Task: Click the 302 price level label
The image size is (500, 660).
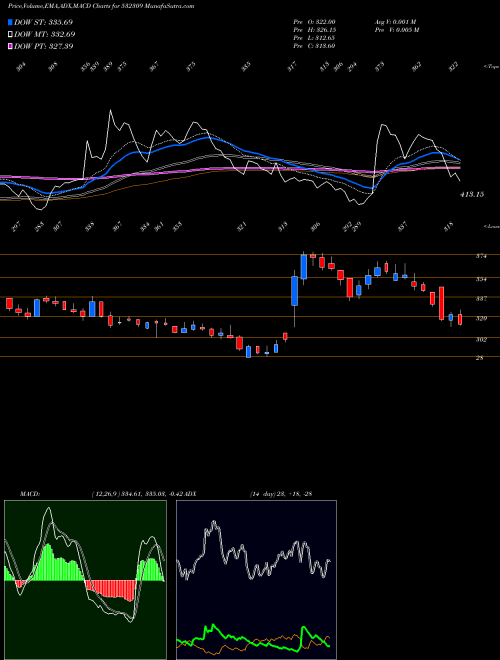Action: [x=481, y=339]
